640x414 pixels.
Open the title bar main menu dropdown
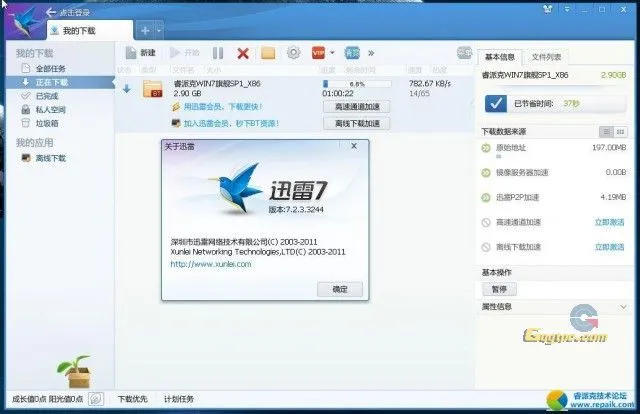point(567,9)
